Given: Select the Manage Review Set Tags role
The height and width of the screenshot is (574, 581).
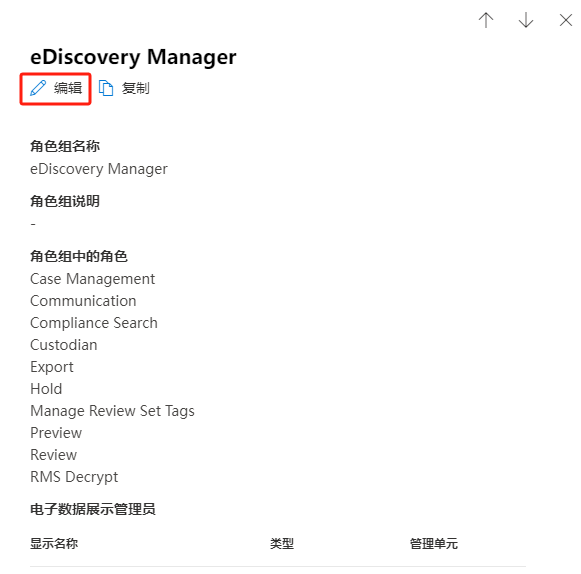Looking at the screenshot, I should [x=112, y=411].
